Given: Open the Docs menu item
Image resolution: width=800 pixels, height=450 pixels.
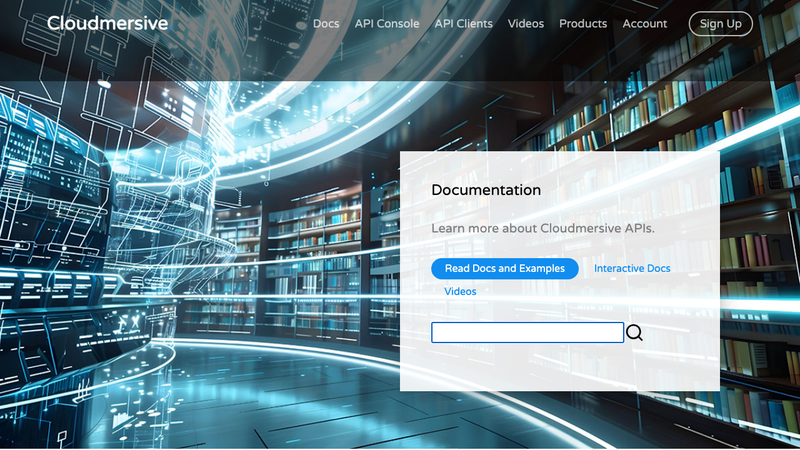Looking at the screenshot, I should [x=326, y=23].
